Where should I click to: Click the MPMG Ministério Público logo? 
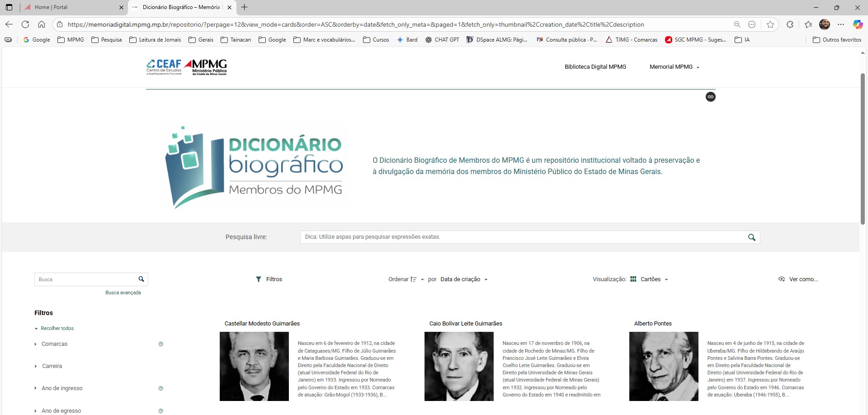(206, 67)
